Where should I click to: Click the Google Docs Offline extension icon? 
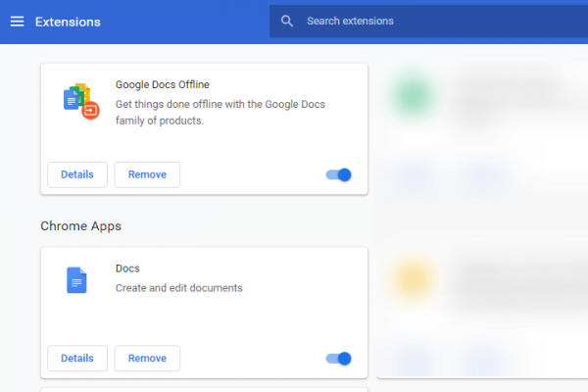click(81, 101)
